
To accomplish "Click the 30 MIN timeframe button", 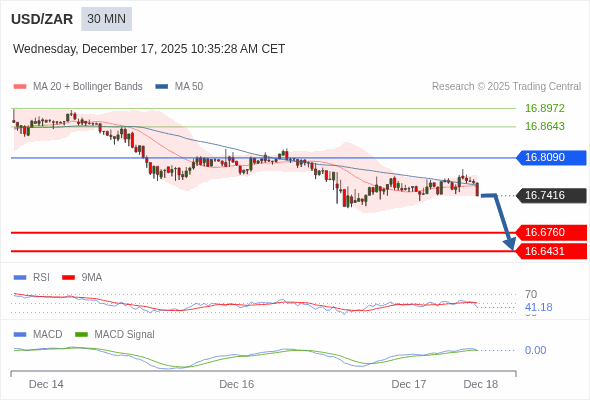I will (106, 19).
